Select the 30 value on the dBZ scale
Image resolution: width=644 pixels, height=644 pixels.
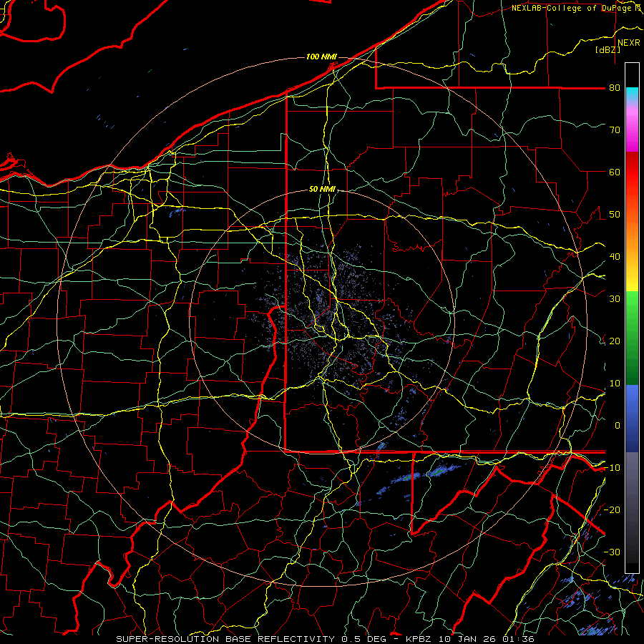pos(615,299)
